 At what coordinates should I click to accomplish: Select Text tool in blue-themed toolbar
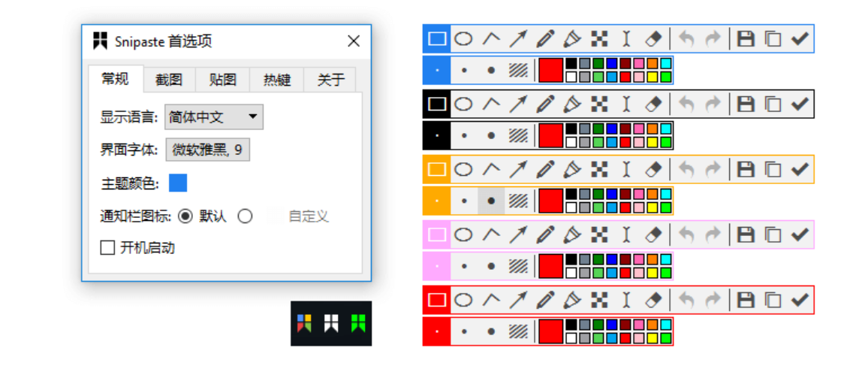point(627,39)
